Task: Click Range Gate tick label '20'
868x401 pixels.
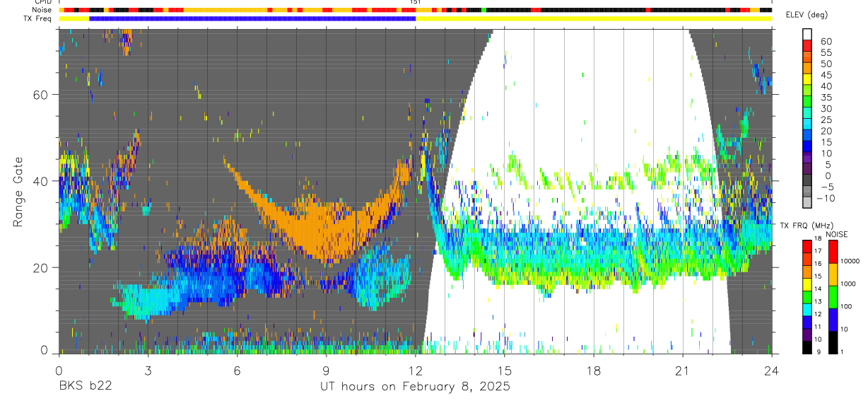Action: (x=42, y=267)
